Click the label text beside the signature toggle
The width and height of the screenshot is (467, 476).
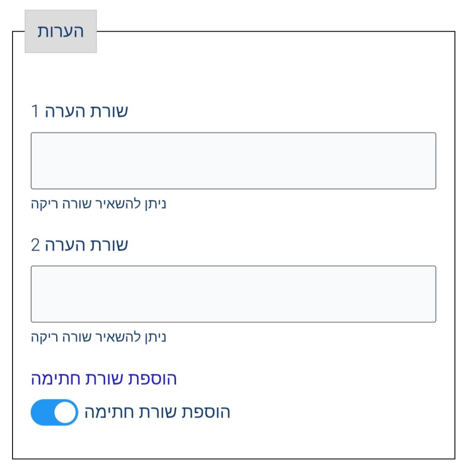tap(157, 412)
